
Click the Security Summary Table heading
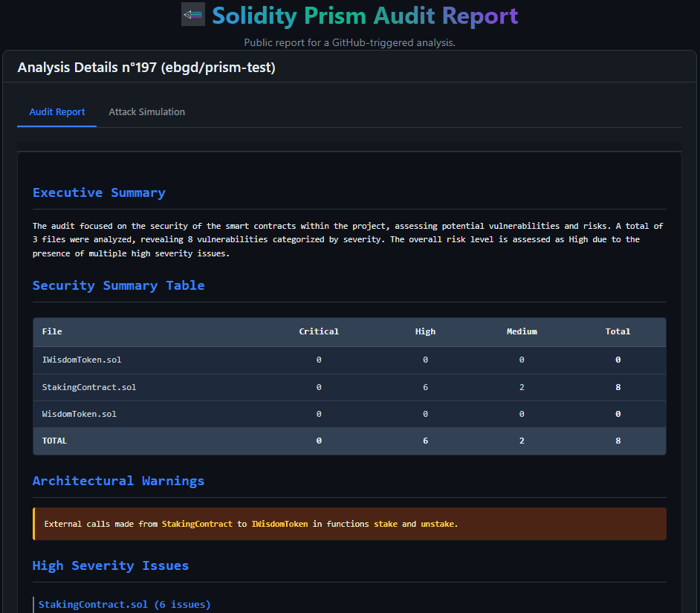(118, 285)
